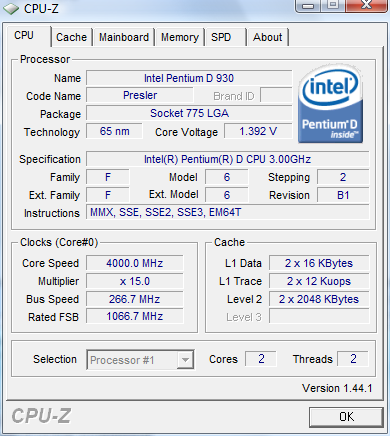Click the Threads value field

coord(353,359)
